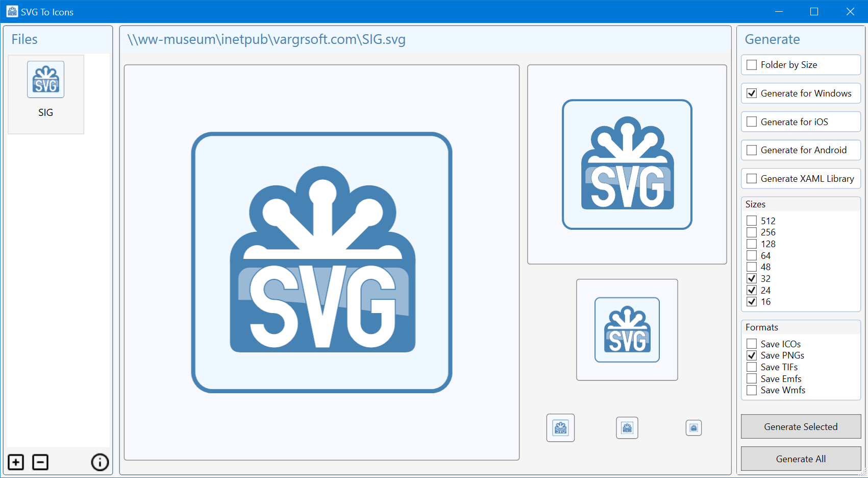Click the Files panel heading
Image resolution: width=868 pixels, height=478 pixels.
[x=24, y=39]
